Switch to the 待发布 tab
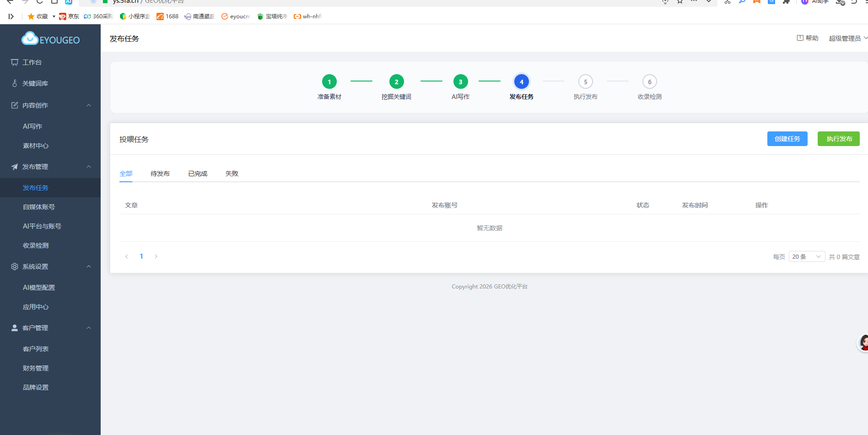This screenshot has height=435, width=868. (160, 174)
